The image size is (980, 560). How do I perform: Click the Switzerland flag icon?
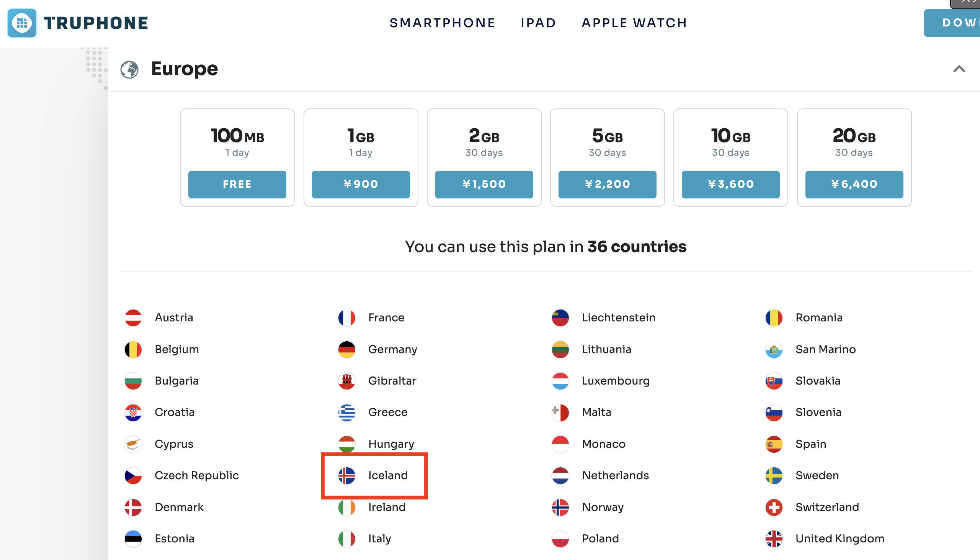[x=774, y=508]
